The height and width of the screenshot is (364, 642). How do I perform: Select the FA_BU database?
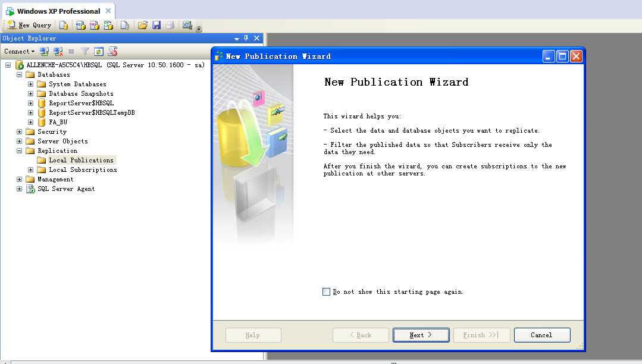pyautogui.click(x=58, y=122)
